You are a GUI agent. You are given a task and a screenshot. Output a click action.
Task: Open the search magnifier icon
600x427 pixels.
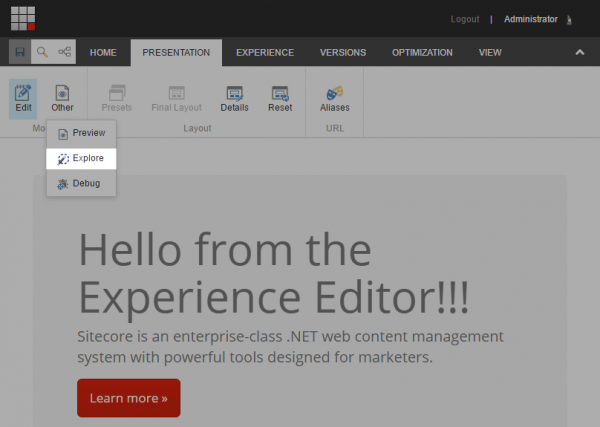coord(42,52)
